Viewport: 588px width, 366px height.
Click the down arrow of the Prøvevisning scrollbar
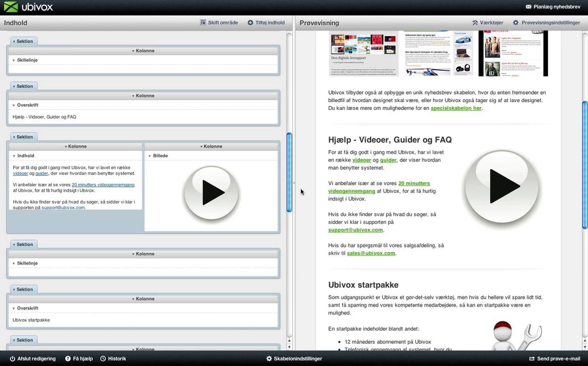point(585,347)
